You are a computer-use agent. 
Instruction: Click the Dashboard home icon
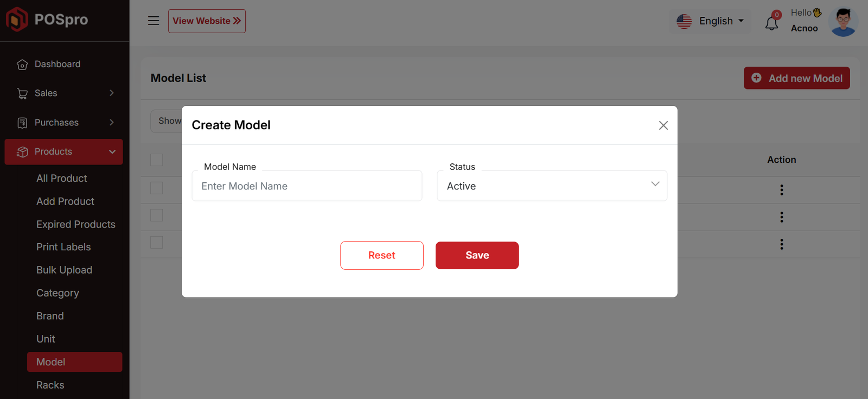22,65
